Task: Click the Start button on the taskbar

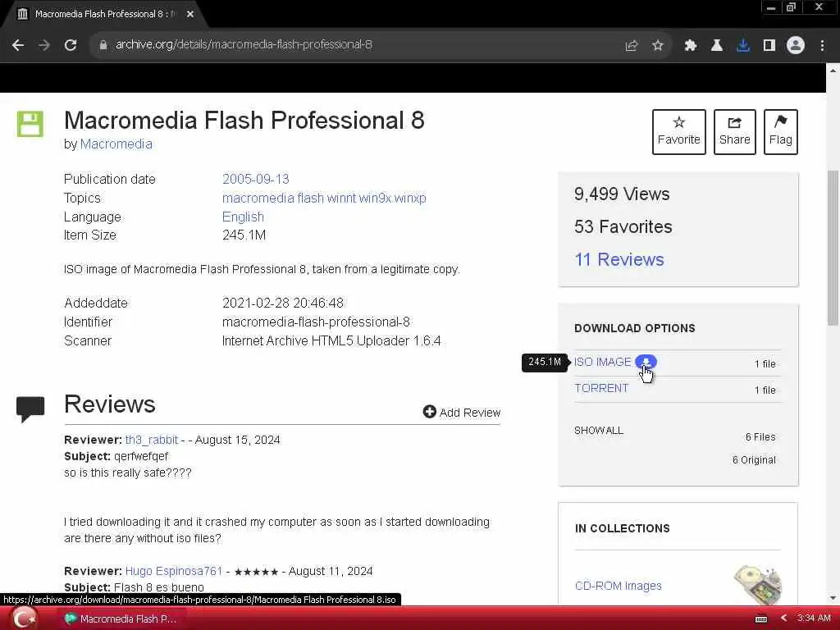Action: click(25, 619)
